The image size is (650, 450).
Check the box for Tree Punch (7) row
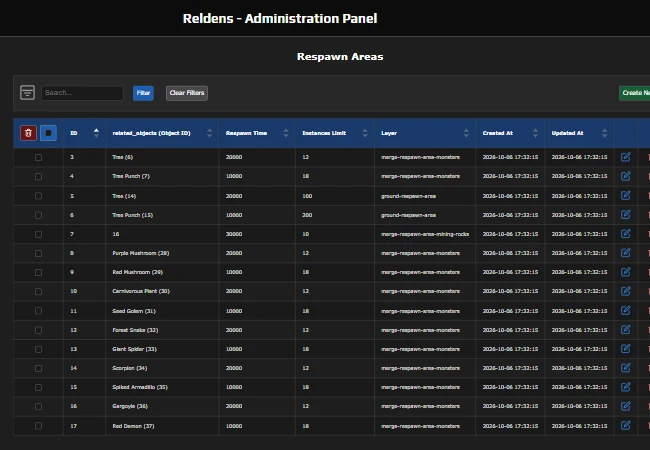click(x=38, y=177)
